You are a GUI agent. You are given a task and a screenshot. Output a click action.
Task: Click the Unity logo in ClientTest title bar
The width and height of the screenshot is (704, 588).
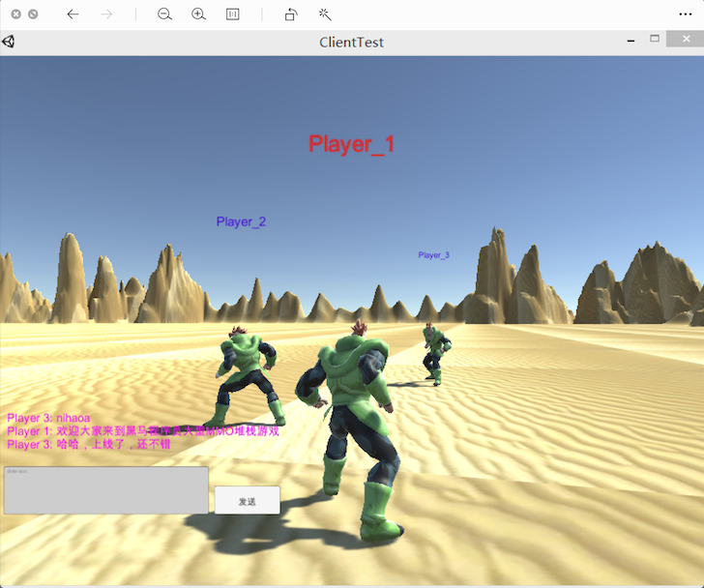point(9,42)
